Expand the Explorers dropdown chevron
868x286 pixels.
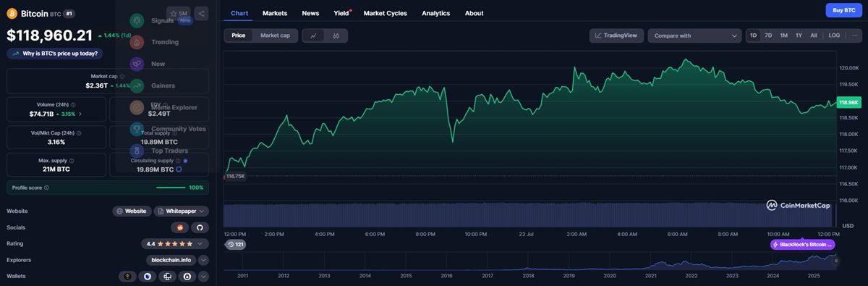pyautogui.click(x=203, y=260)
